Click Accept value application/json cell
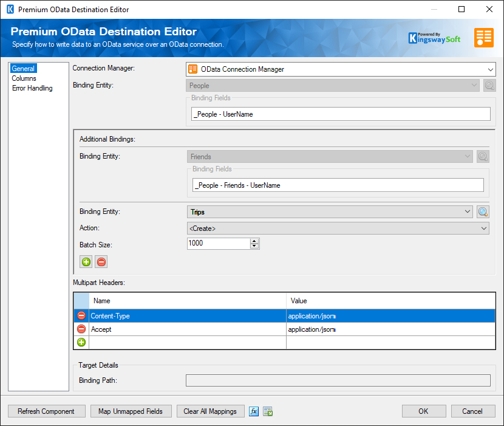This screenshot has height=426, width=504. coord(390,329)
